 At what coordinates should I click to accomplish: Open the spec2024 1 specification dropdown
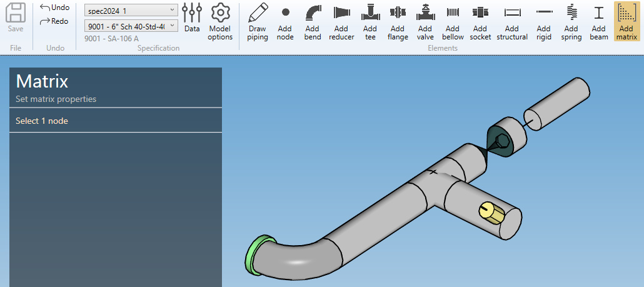(x=131, y=10)
